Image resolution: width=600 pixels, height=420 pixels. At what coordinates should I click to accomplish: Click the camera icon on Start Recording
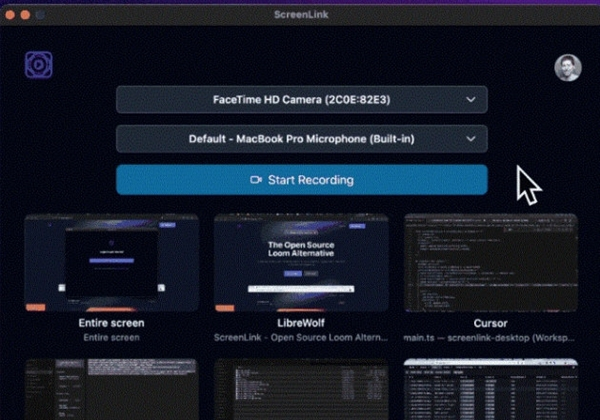click(256, 180)
